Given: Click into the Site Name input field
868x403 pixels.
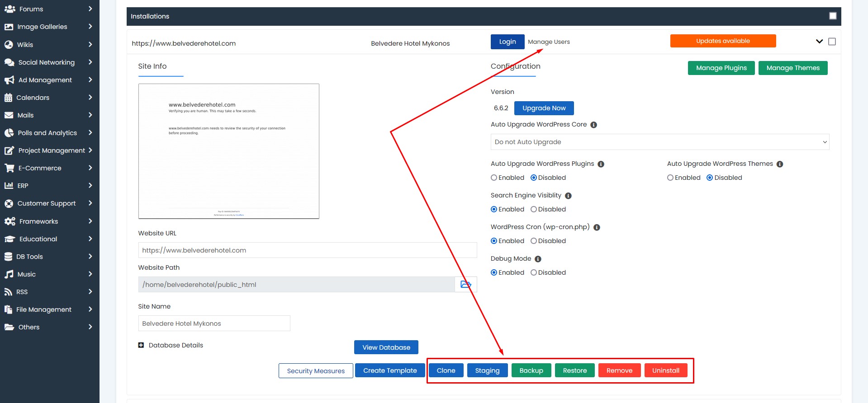Looking at the screenshot, I should tap(214, 323).
